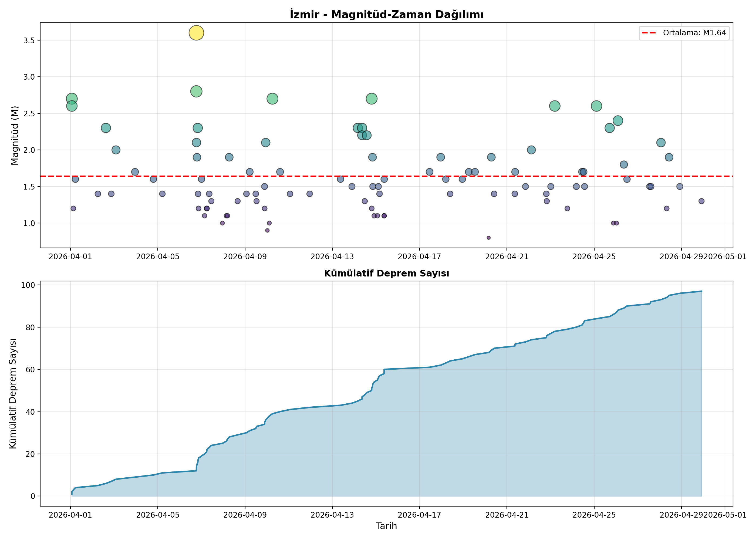Click the "2026-04-05" label under the cumulative chart
This screenshot has height=540, width=756.
[158, 515]
